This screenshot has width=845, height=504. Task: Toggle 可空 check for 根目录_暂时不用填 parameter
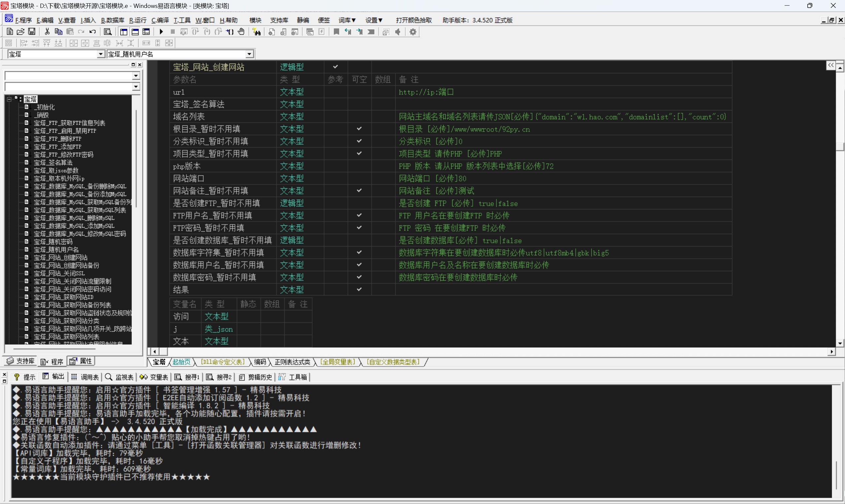[359, 129]
